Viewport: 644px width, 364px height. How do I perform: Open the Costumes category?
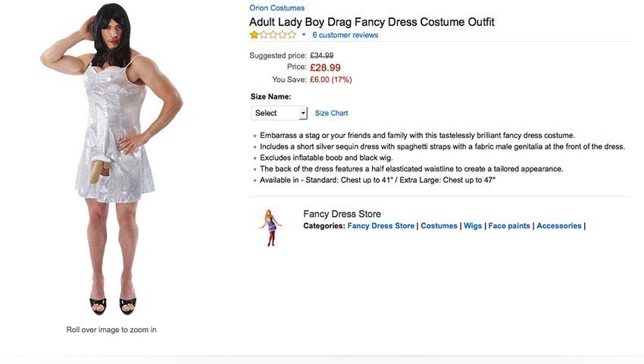coord(439,226)
